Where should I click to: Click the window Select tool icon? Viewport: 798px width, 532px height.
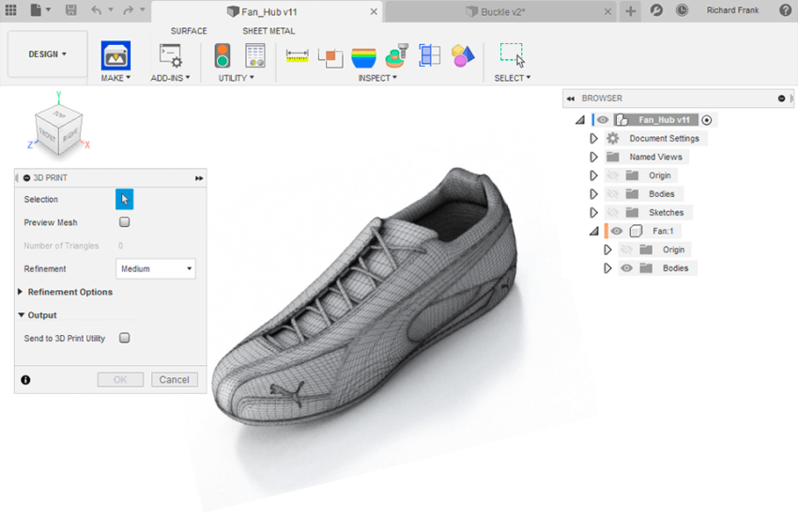512,54
